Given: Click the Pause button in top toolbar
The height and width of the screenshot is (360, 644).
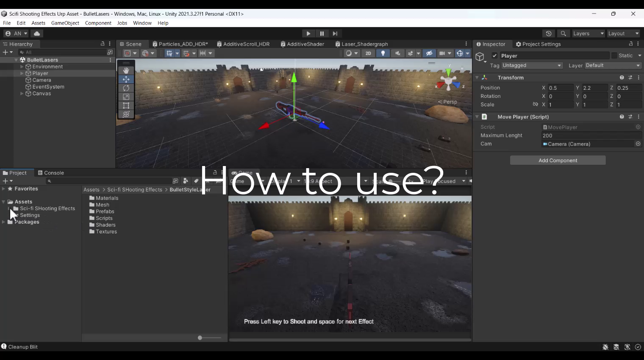Looking at the screenshot, I should click(x=322, y=33).
